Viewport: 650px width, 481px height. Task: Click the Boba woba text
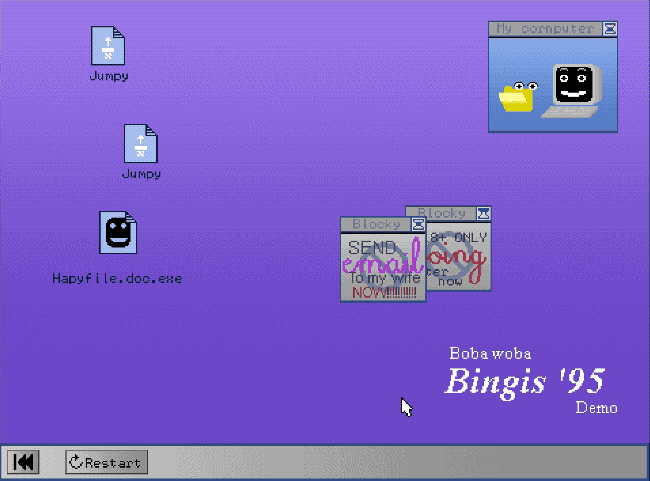(x=489, y=353)
